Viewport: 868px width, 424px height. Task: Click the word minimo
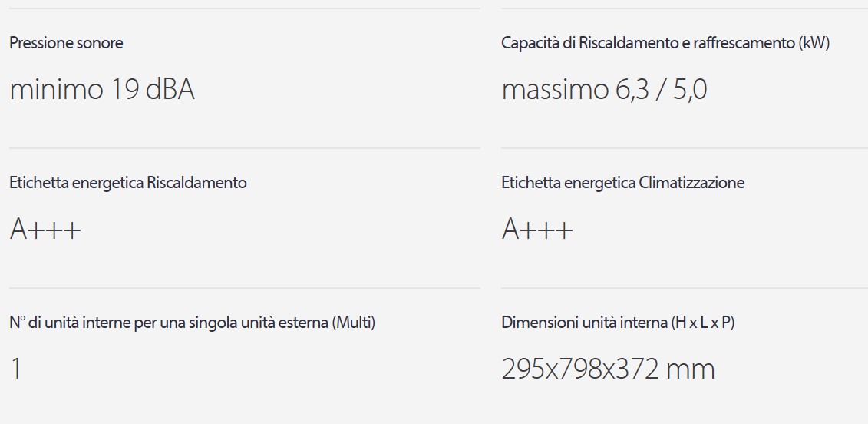[57, 89]
